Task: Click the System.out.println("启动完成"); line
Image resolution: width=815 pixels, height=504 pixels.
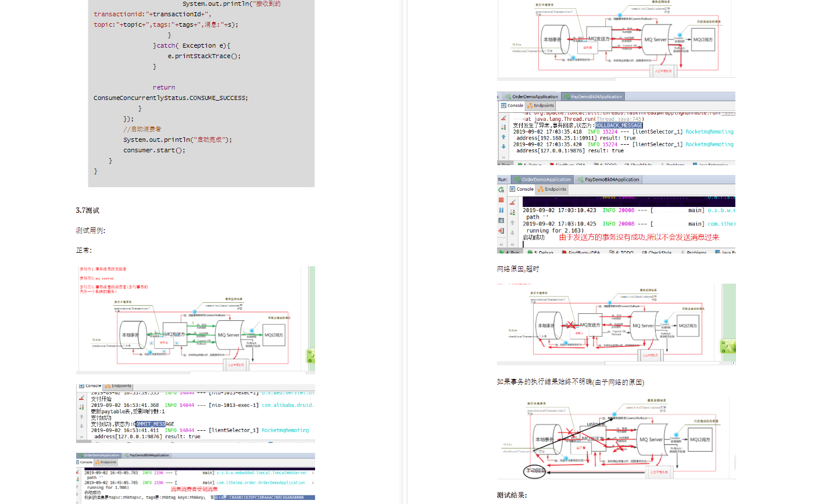Action: 177,140
